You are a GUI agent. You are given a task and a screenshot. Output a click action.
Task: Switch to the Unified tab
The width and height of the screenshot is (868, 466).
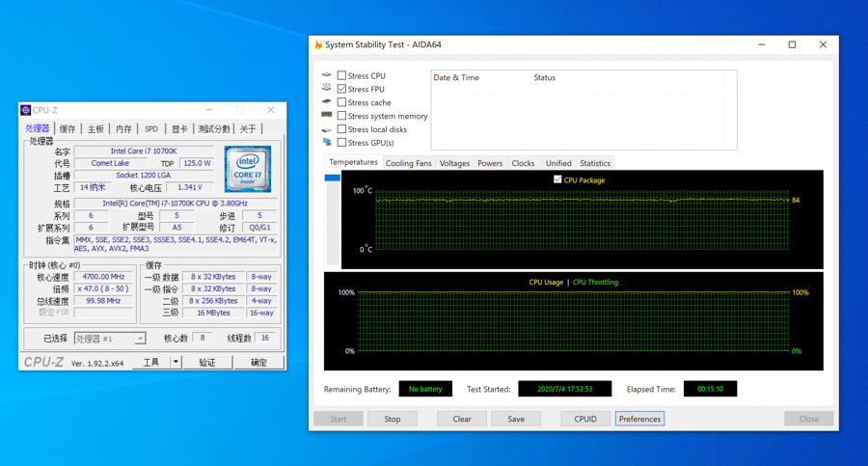click(x=558, y=163)
